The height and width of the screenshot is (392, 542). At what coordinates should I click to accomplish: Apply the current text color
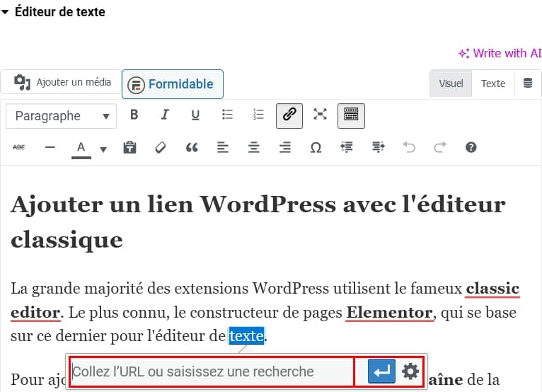coord(81,149)
